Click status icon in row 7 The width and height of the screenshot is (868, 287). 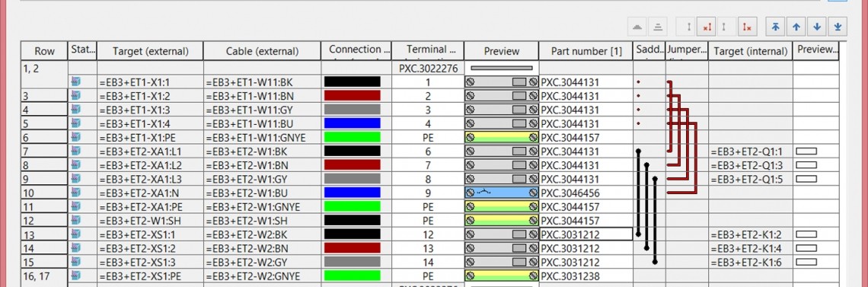point(76,151)
